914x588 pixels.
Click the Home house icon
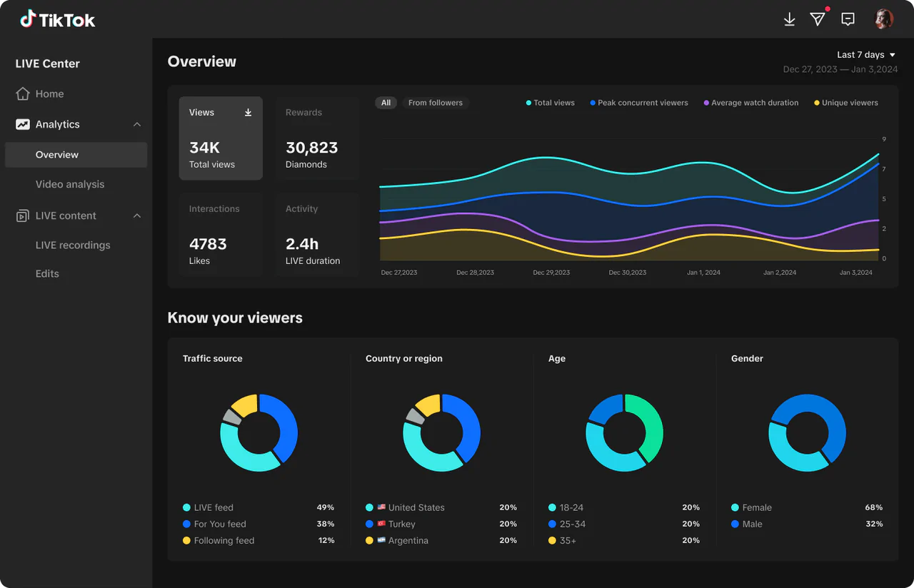click(x=23, y=93)
